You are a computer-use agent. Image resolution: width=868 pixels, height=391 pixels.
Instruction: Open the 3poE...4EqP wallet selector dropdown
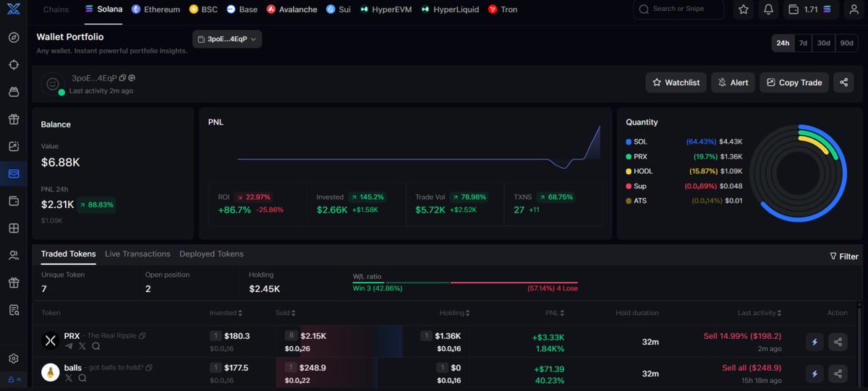(227, 39)
